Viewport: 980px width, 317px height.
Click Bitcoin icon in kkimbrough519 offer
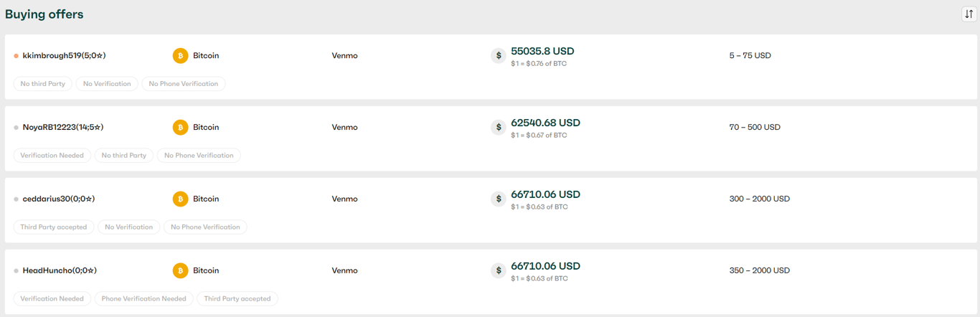coord(180,55)
